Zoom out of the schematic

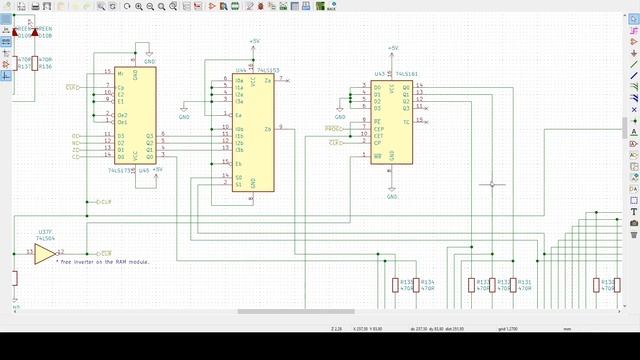(150, 6)
